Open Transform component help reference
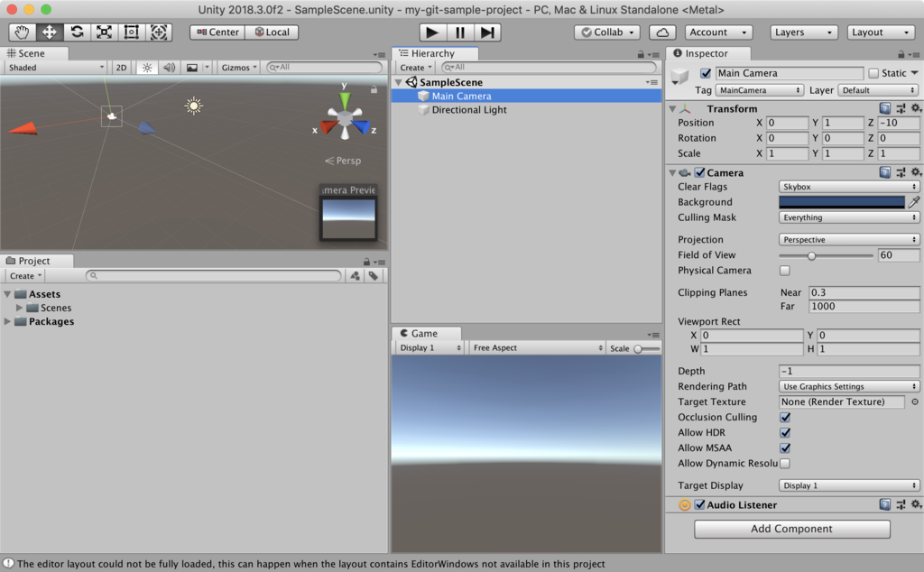Screen dimensions: 924x572 point(884,108)
